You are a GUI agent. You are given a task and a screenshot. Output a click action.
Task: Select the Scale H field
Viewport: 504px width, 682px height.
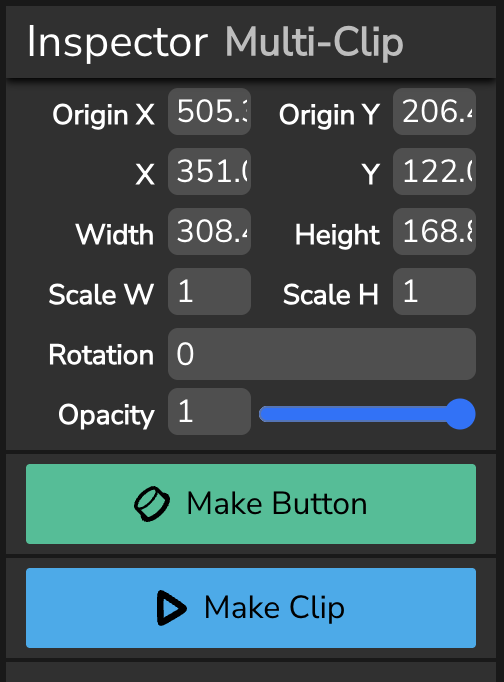pyautogui.click(x=434, y=291)
